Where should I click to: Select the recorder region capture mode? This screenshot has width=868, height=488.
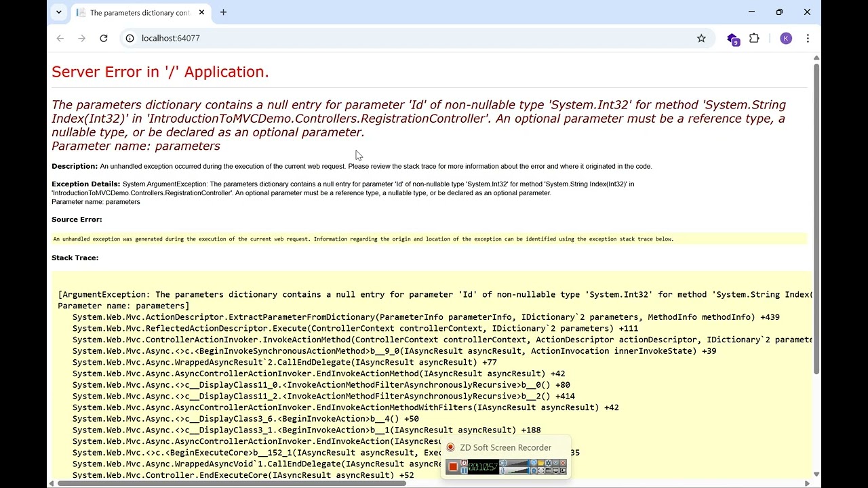541,470
